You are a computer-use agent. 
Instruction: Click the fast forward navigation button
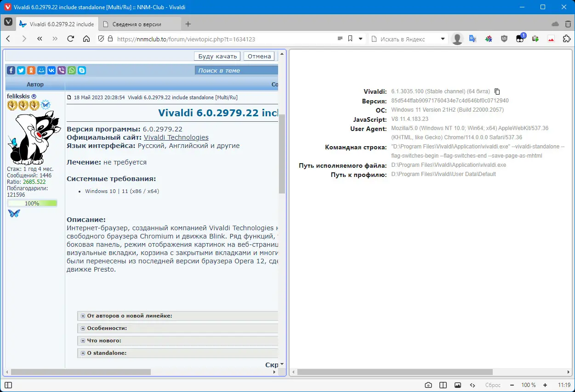pos(55,39)
